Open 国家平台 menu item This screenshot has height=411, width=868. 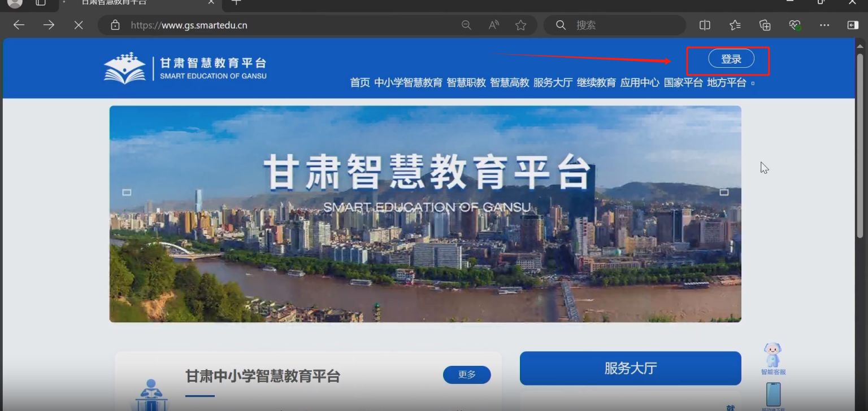pos(683,82)
